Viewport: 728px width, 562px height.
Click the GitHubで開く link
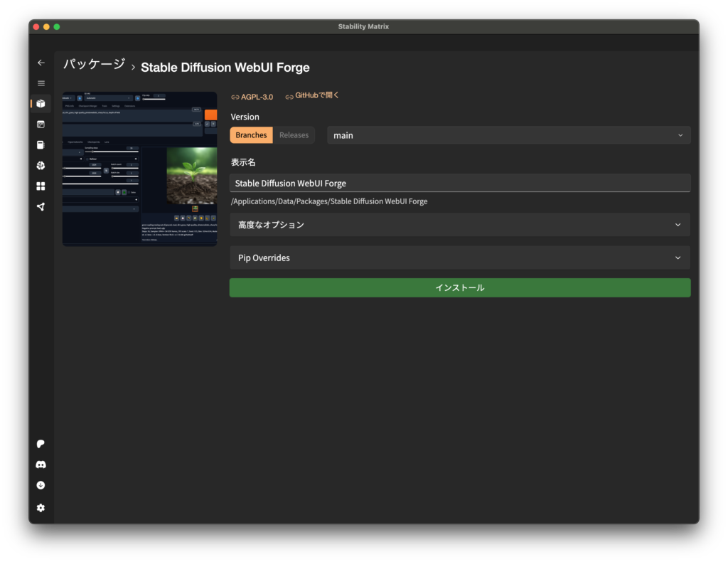click(313, 96)
